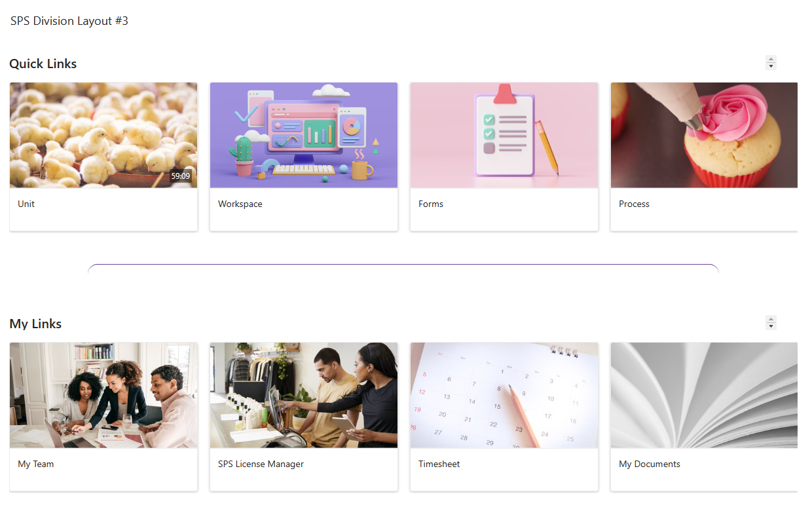
Task: Go to the My Documents link label
Action: point(650,464)
